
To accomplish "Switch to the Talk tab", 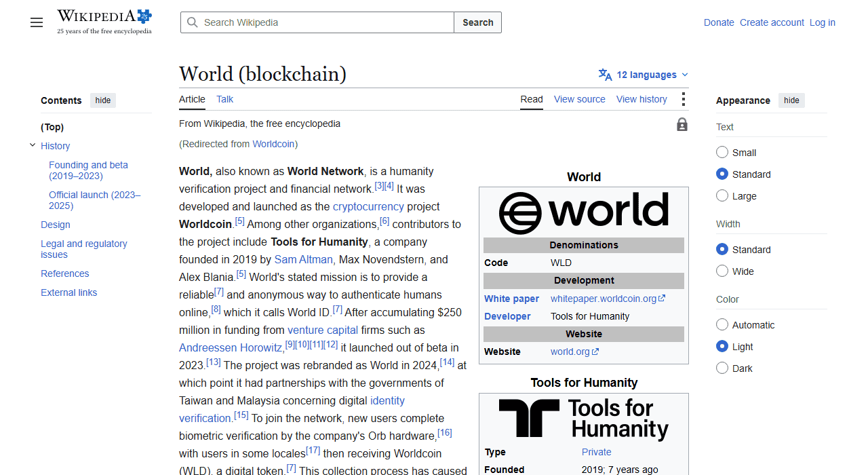I will [x=224, y=99].
